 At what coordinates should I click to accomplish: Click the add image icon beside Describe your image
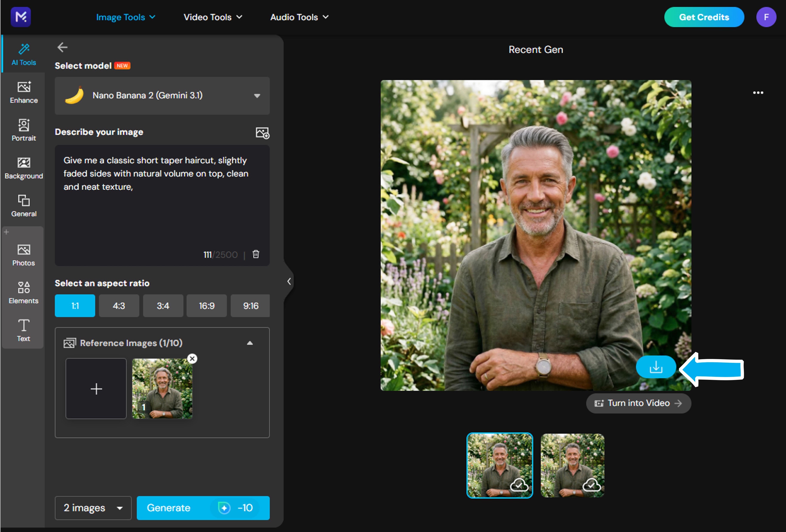pos(263,133)
